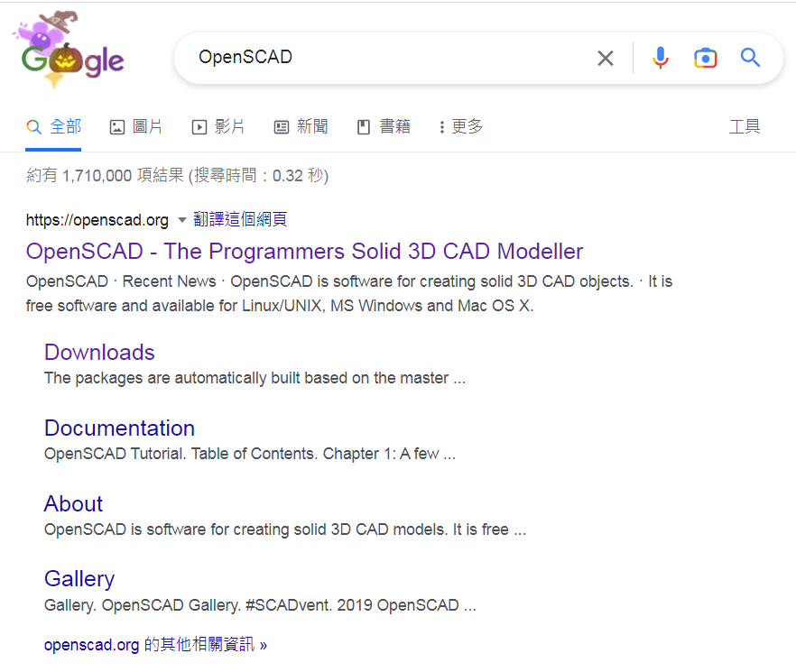Open the Downloads sitelink

coord(99,353)
